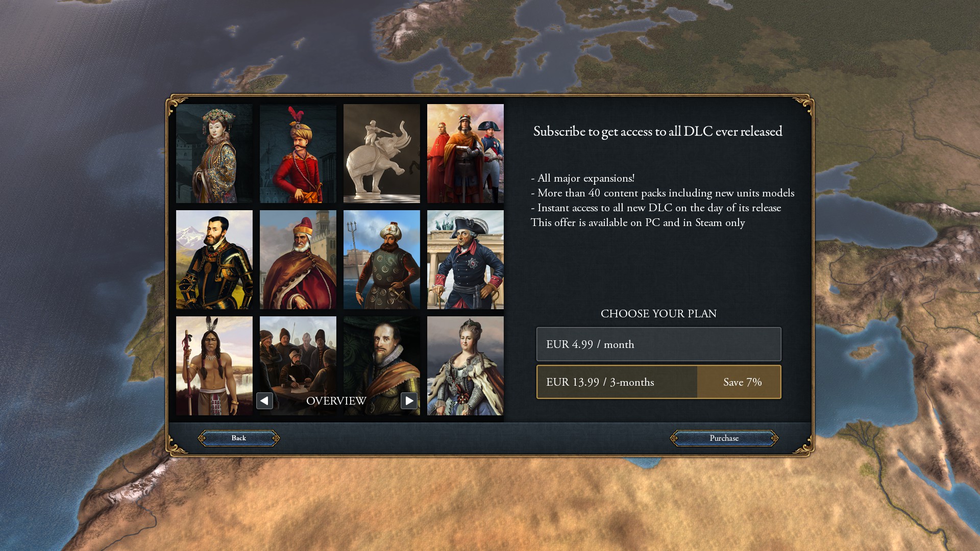The image size is (980, 551).
Task: Click the previous arrow beside OVERVIEW
Action: coord(264,401)
